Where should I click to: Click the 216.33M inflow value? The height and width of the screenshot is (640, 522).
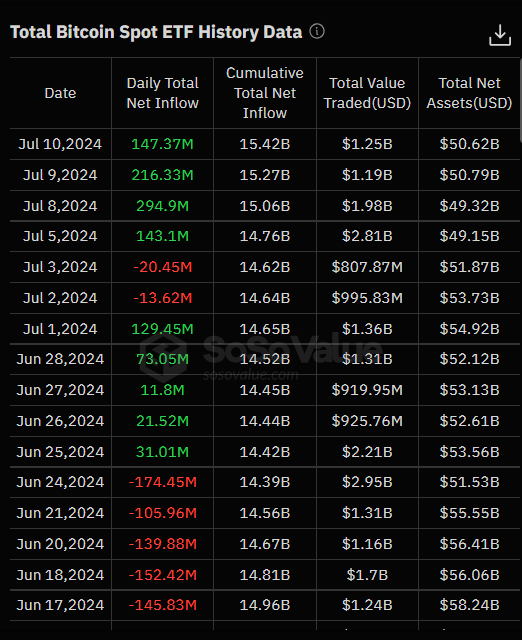pyautogui.click(x=162, y=175)
